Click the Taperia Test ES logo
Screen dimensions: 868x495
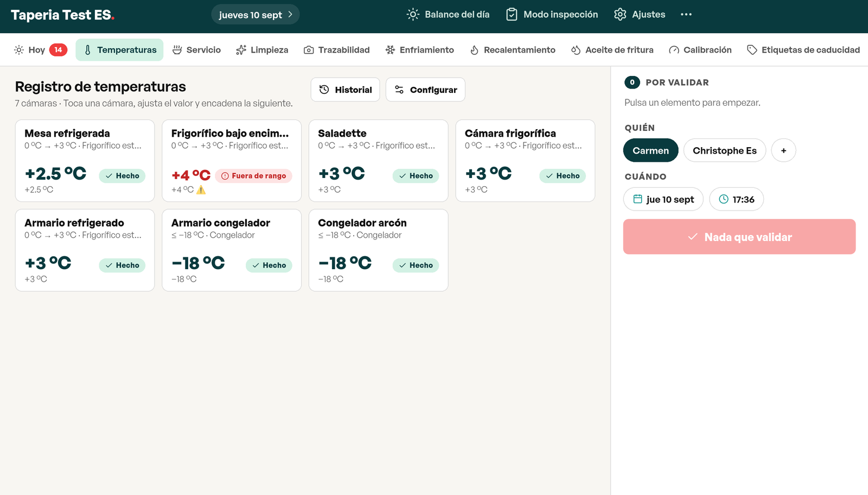click(62, 15)
